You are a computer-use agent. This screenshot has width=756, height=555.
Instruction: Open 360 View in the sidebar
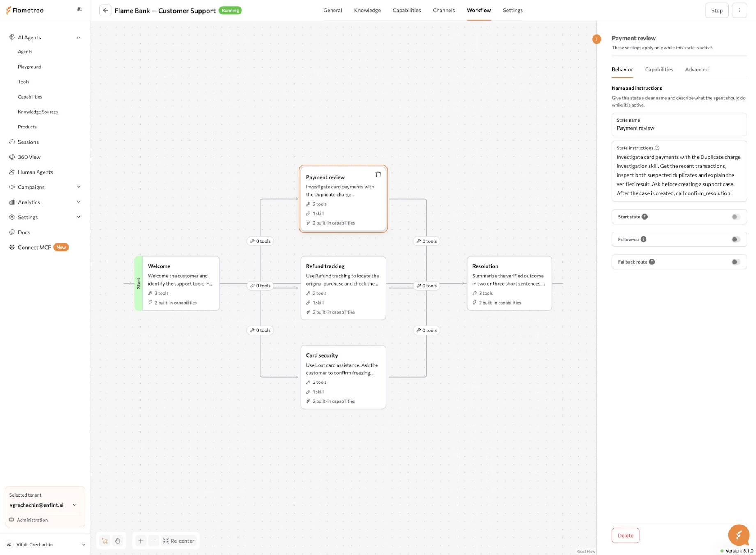point(29,157)
